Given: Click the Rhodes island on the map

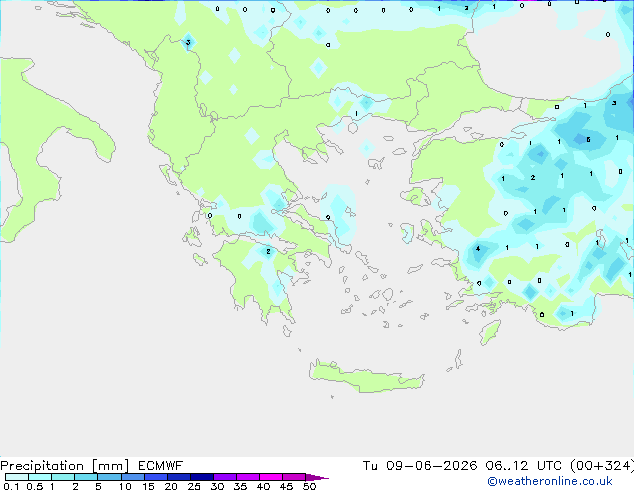Looking at the screenshot, I should coord(490,332).
